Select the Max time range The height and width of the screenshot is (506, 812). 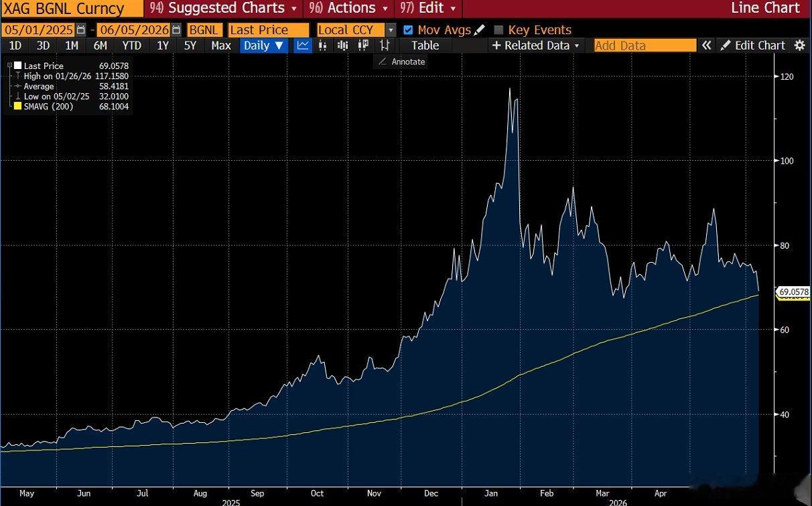click(x=221, y=46)
